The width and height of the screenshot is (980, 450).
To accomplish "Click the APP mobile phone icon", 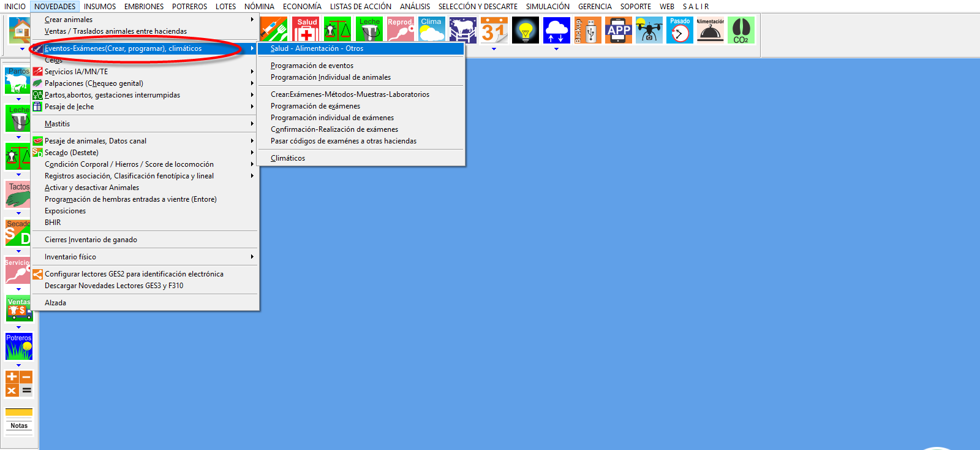I will [x=618, y=30].
